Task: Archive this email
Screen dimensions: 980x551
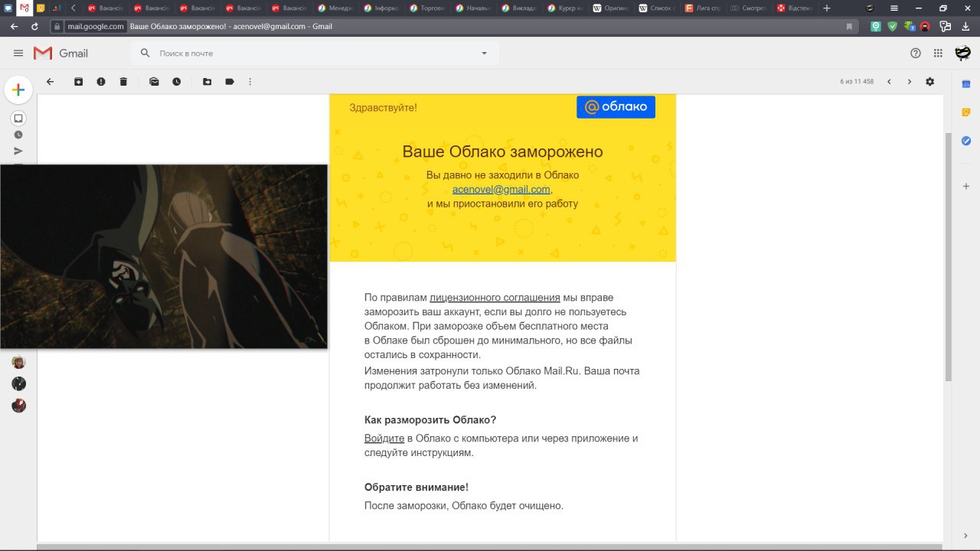Action: (78, 81)
